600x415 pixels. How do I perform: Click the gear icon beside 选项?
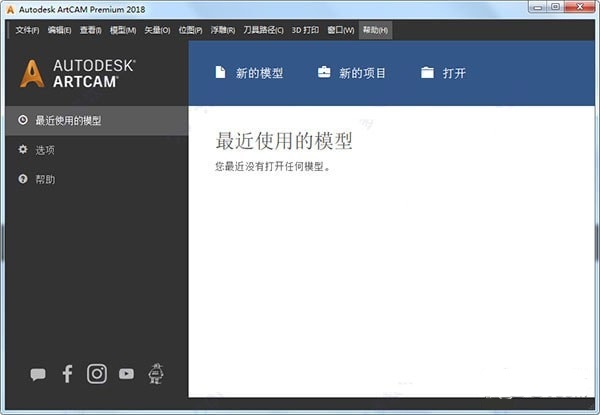click(x=23, y=149)
